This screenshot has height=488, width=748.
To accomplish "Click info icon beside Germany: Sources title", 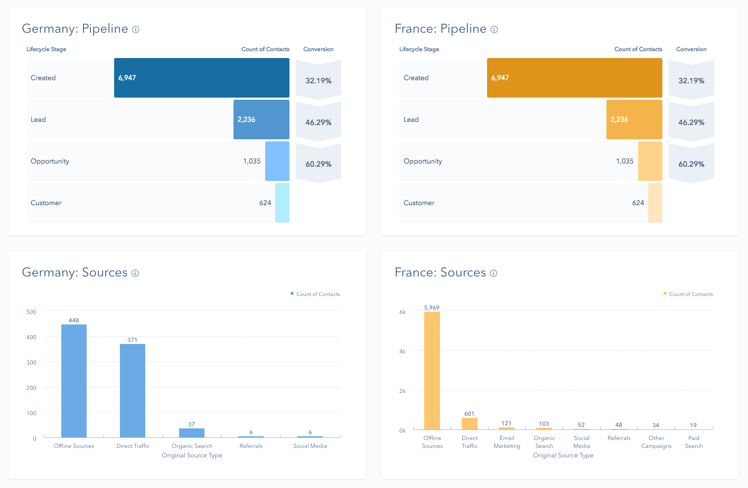I will [135, 273].
